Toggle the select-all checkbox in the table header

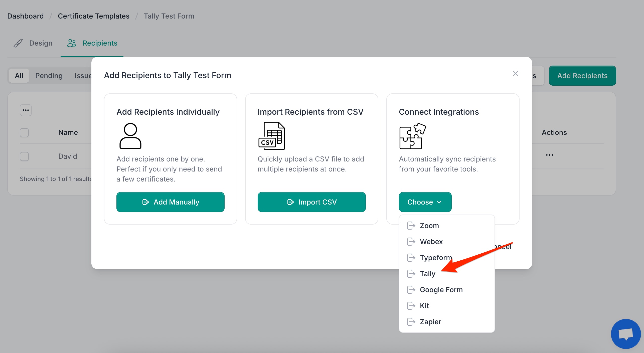[24, 132]
